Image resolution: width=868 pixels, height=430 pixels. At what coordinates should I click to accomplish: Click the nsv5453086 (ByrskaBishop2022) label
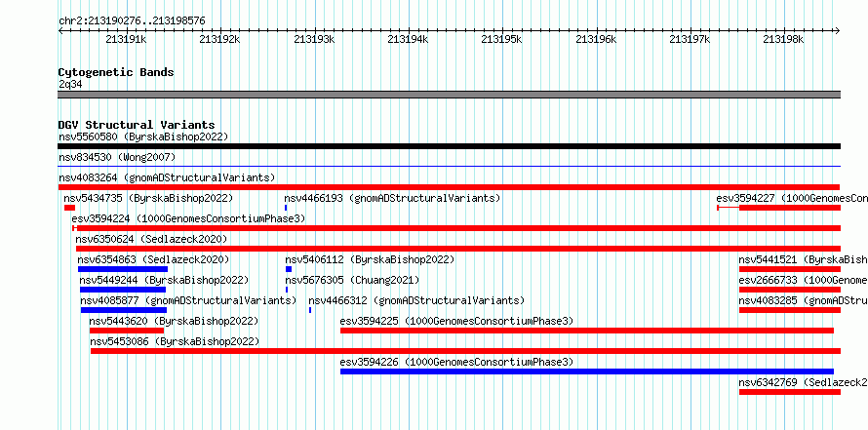pos(175,341)
